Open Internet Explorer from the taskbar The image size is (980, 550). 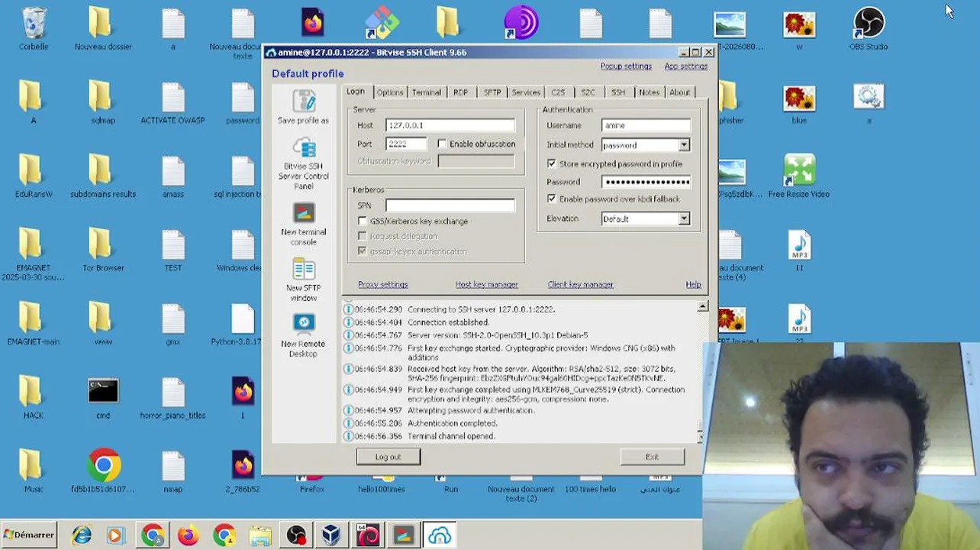point(82,535)
